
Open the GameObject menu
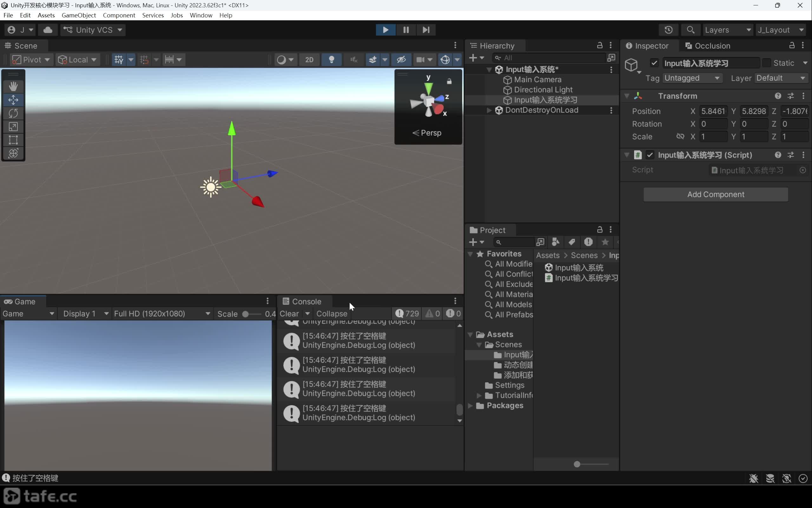pyautogui.click(x=79, y=15)
